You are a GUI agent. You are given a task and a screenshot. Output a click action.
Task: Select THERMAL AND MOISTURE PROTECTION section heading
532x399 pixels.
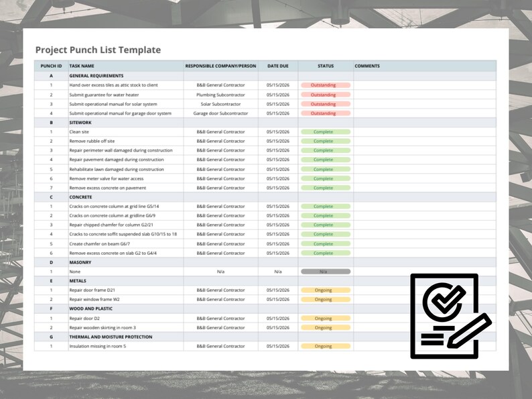click(111, 337)
